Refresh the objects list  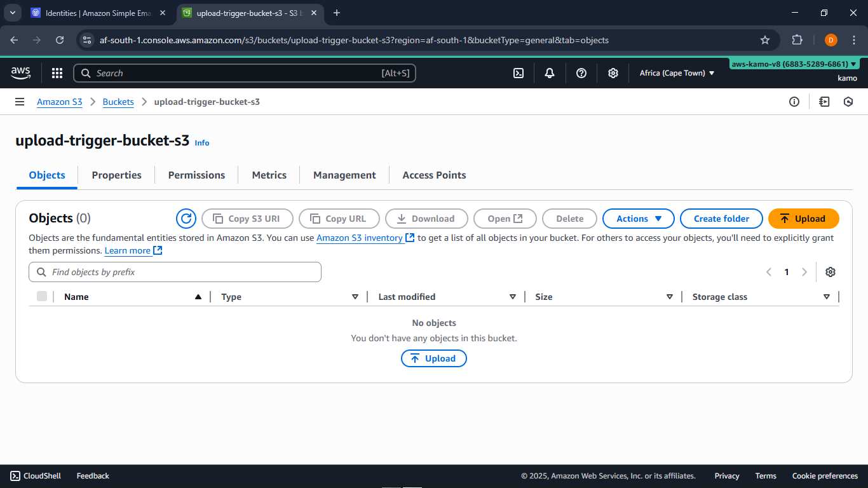186,218
